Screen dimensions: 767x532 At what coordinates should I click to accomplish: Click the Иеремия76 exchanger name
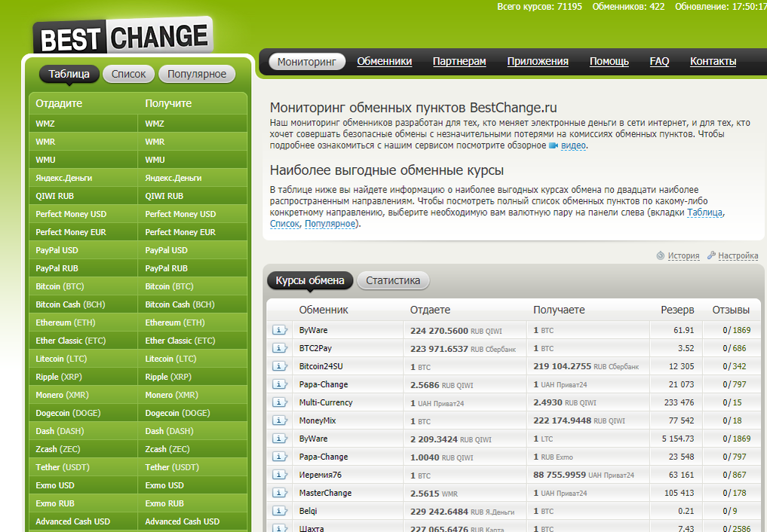[x=321, y=475]
